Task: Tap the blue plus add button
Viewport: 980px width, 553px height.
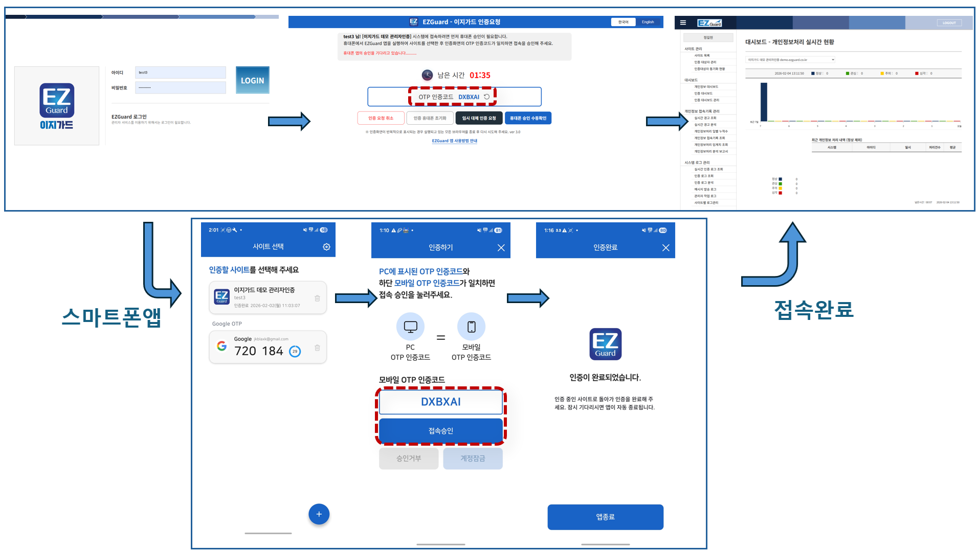Action: (x=319, y=514)
